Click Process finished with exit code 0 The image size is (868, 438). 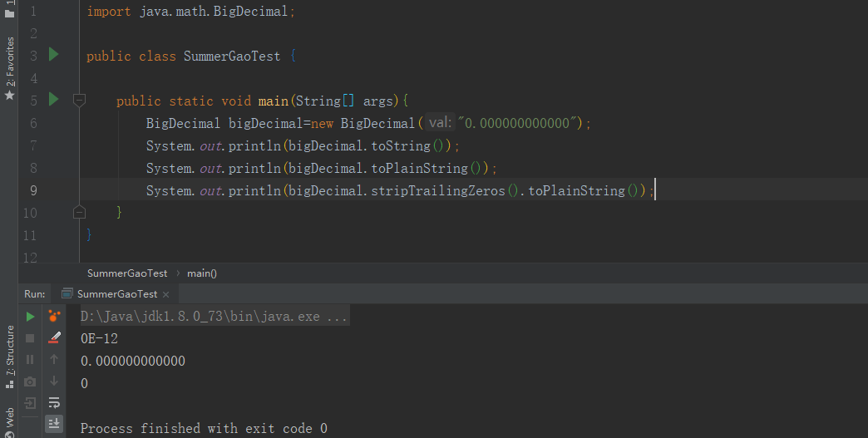coord(204,429)
